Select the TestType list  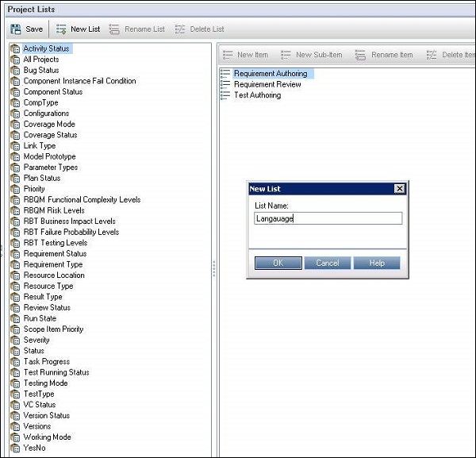(x=39, y=394)
